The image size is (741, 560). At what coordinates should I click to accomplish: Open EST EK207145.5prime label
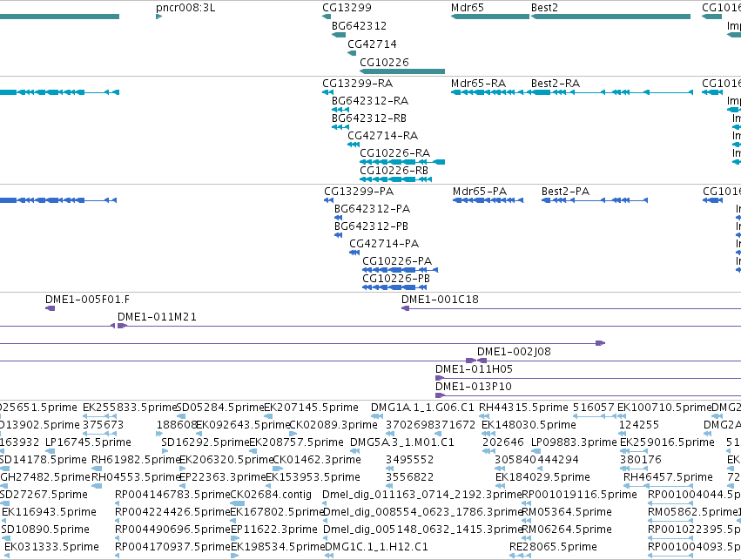pos(312,408)
